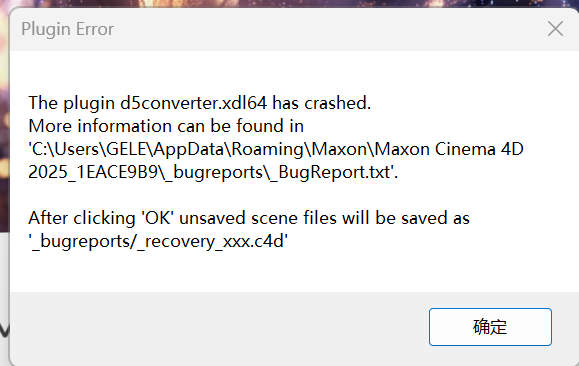Click the GELE user folder in path
This screenshot has height=366, width=579.
tap(127, 149)
